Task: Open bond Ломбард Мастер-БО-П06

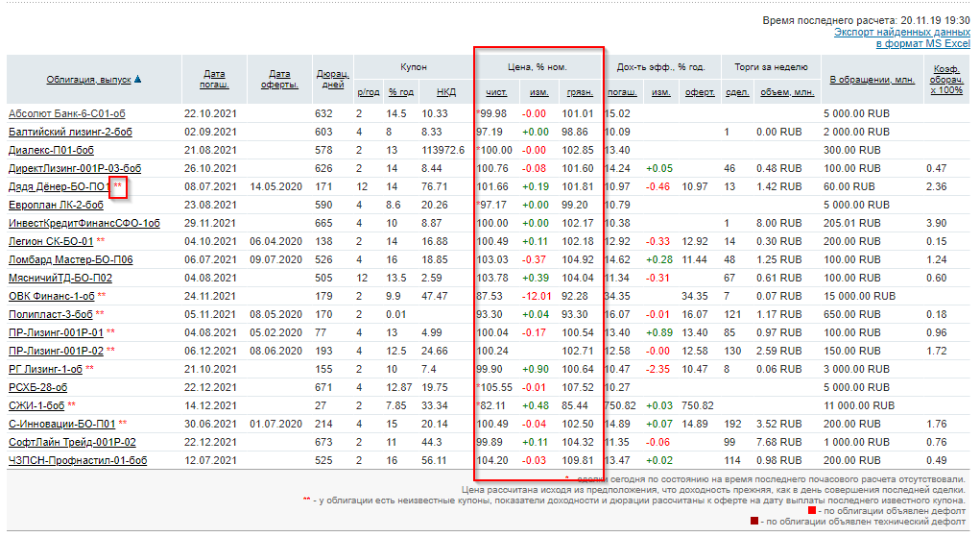Action: (x=71, y=259)
